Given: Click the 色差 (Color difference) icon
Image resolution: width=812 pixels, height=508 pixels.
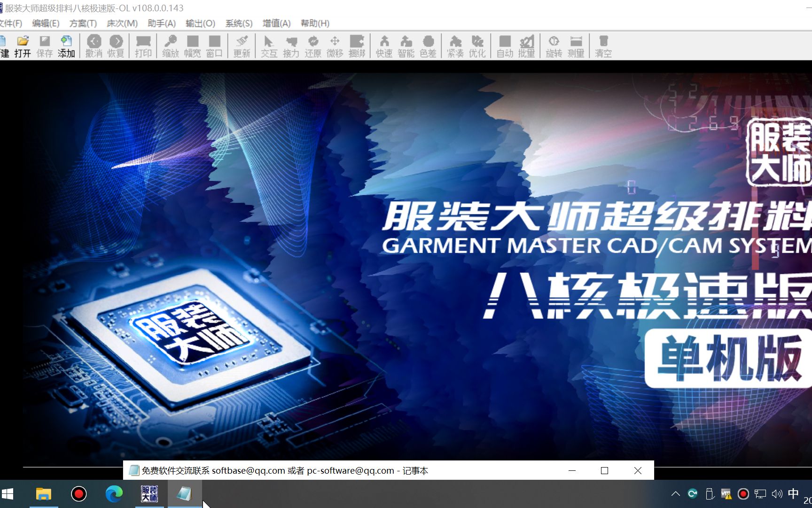Looking at the screenshot, I should (428, 46).
